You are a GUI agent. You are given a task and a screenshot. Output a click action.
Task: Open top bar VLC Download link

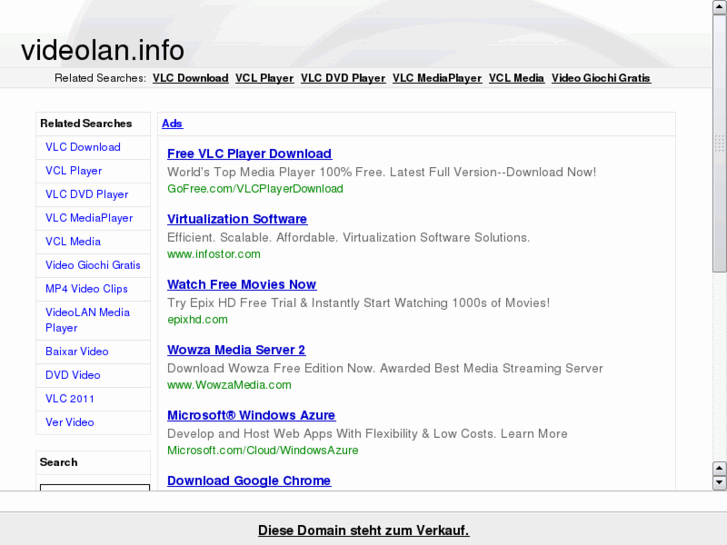point(191,78)
